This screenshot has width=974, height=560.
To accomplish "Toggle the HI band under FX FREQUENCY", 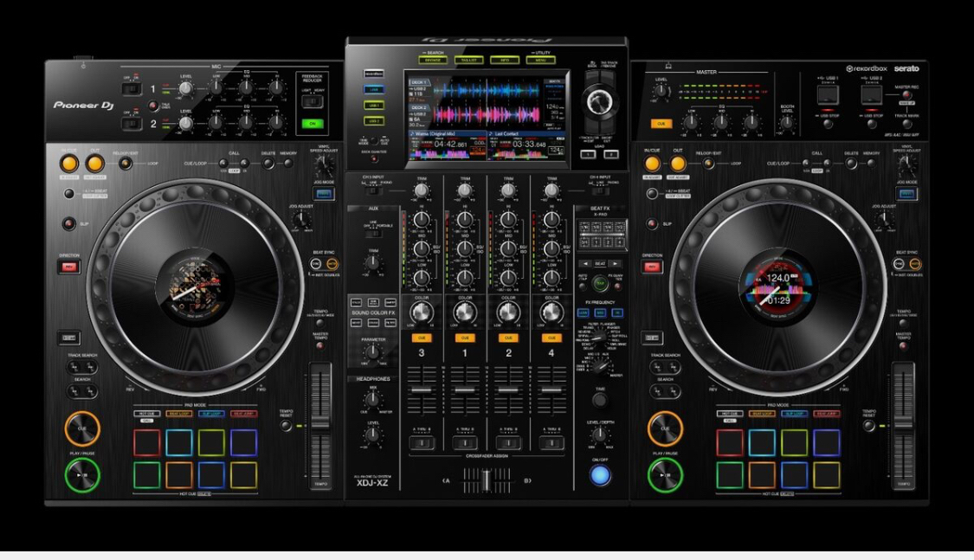I will tap(616, 312).
